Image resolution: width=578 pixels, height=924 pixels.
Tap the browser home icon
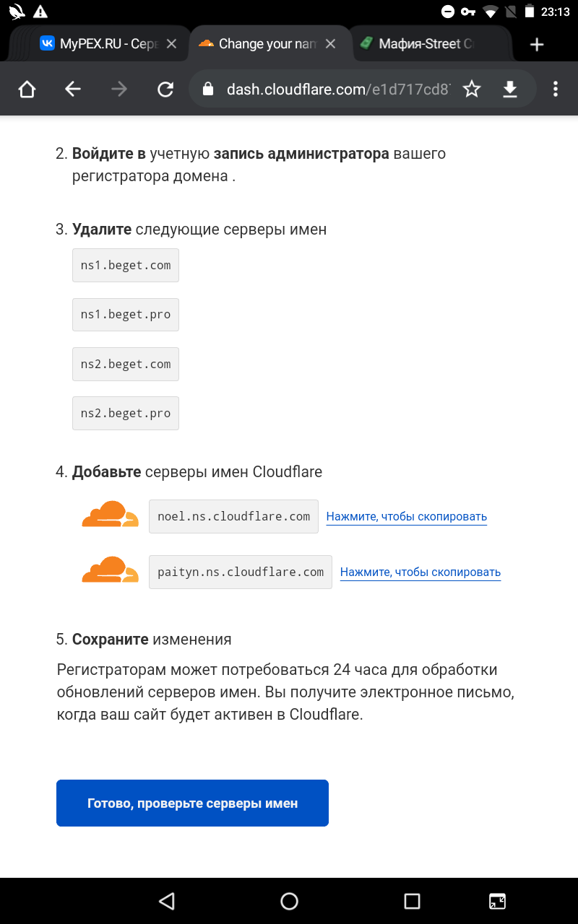click(27, 89)
